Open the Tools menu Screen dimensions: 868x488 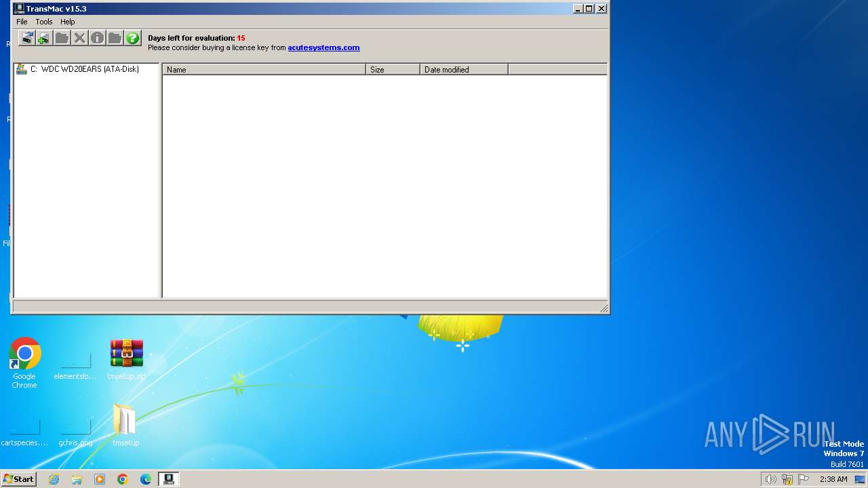point(44,22)
